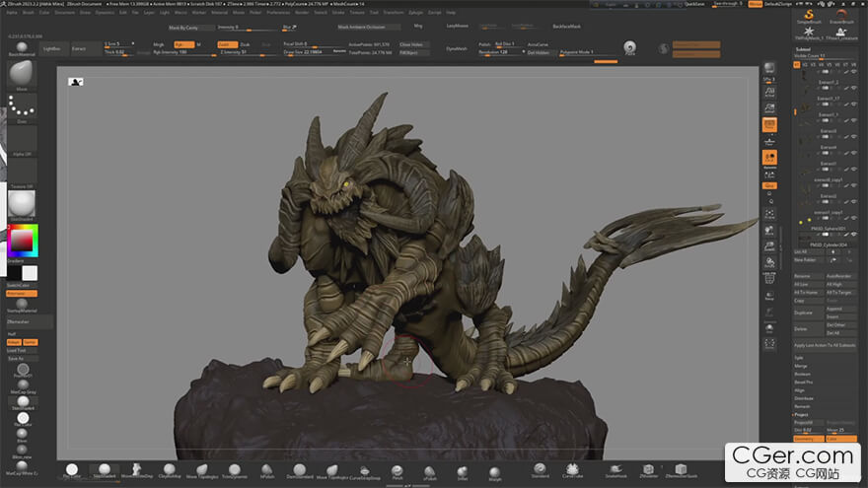Select the Pinch brush in bottom shelf
The height and width of the screenshot is (488, 868).
[x=397, y=471]
